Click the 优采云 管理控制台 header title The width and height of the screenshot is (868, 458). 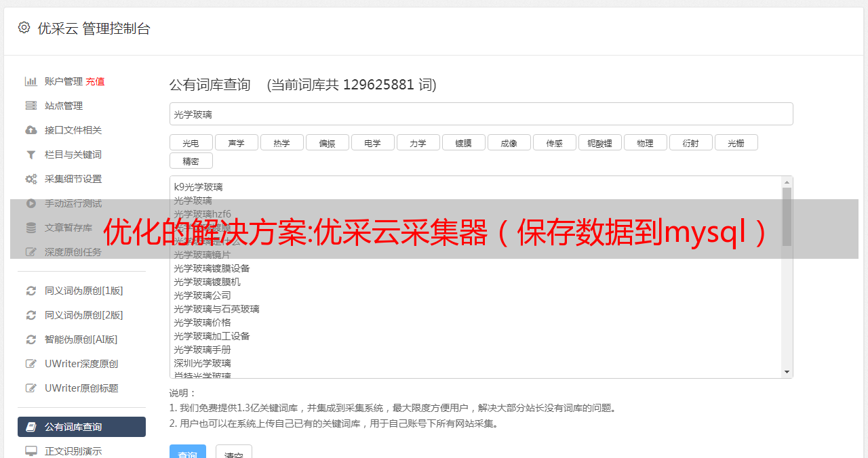(94, 28)
